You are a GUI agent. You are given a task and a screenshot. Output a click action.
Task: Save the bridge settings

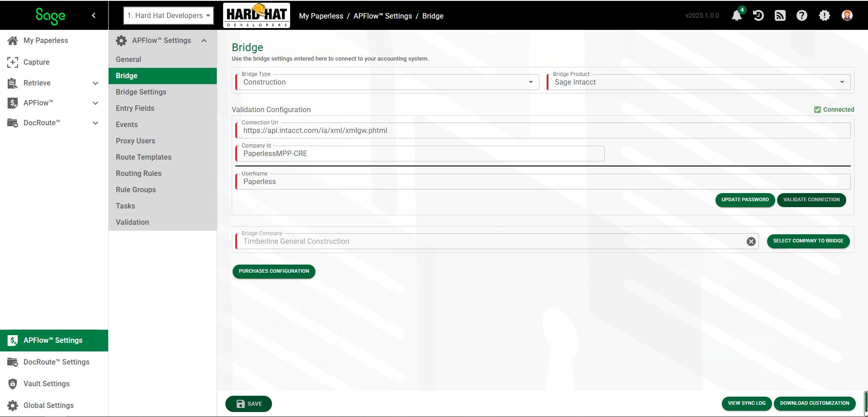[248, 403]
